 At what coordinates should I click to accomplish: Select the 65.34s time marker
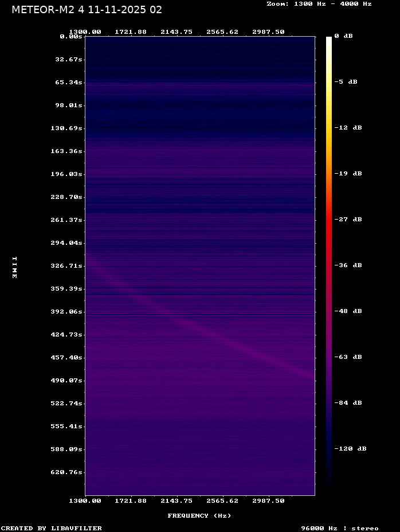pos(69,83)
